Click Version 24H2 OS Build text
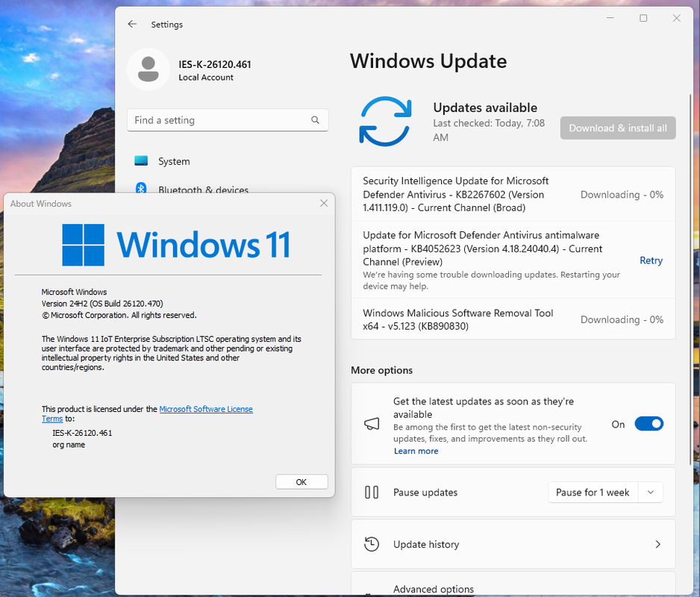The image size is (700, 597). 102,304
